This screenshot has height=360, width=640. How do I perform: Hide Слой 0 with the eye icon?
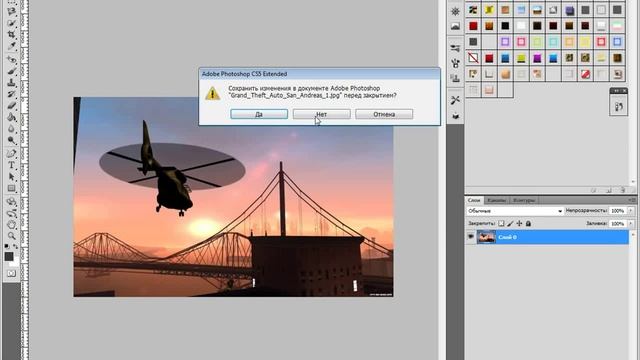(x=471, y=237)
